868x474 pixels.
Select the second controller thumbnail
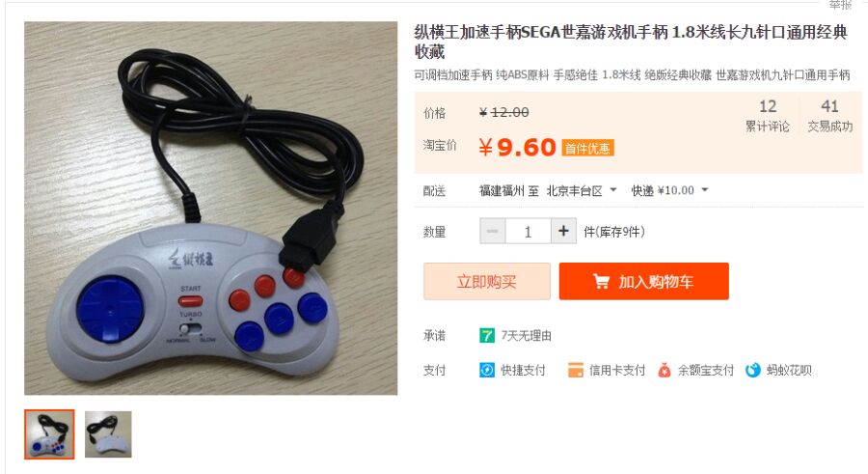coord(108,434)
